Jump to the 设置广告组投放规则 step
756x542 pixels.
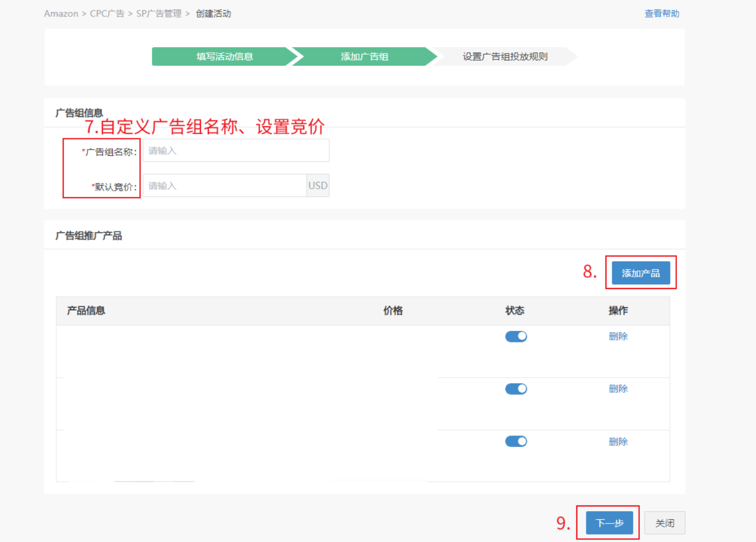[505, 57]
